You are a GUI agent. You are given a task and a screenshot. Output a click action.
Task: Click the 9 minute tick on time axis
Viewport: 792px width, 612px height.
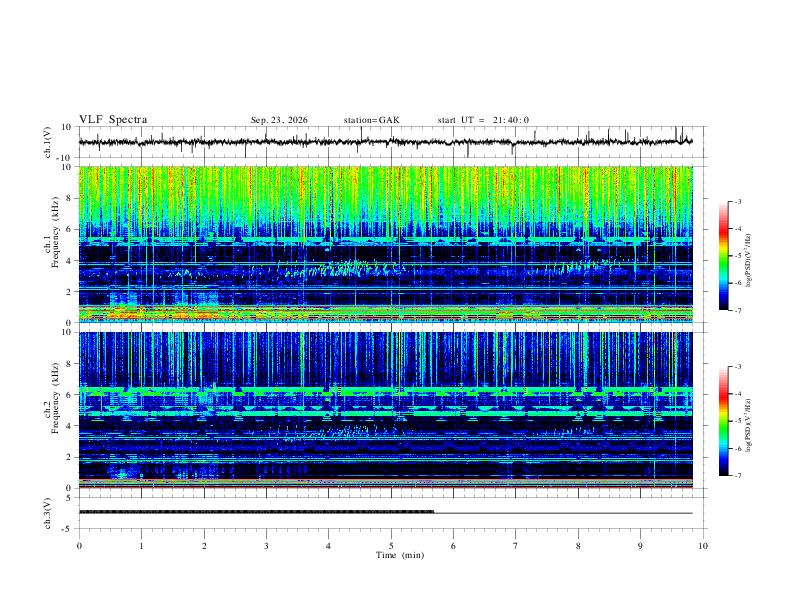click(x=640, y=546)
